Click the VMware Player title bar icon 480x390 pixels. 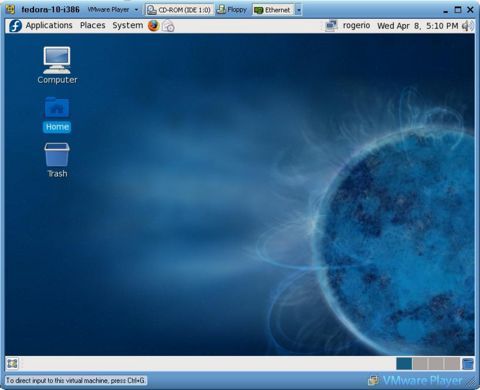(x=11, y=9)
